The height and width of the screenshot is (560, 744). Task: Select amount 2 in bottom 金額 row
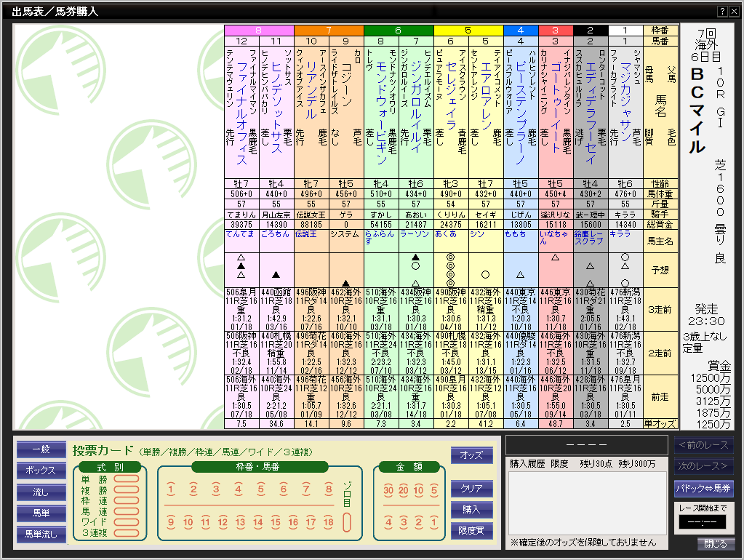[418, 522]
